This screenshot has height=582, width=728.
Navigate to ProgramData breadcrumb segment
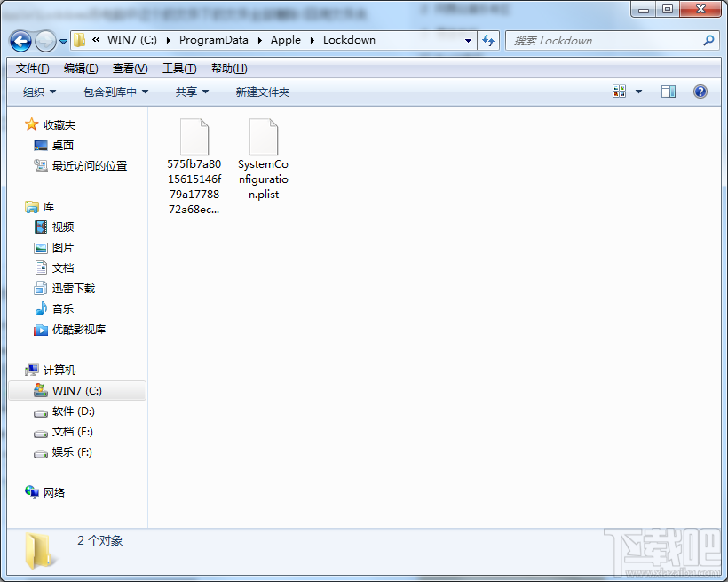[x=214, y=40]
